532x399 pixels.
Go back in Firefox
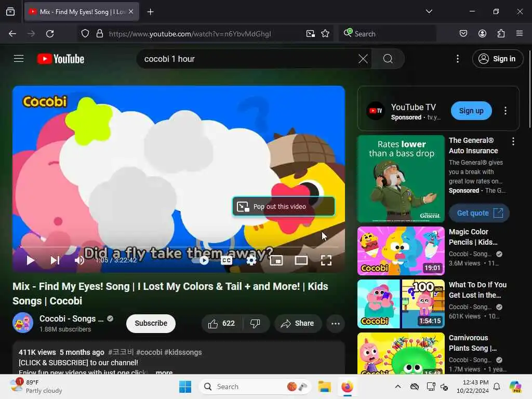(12, 34)
